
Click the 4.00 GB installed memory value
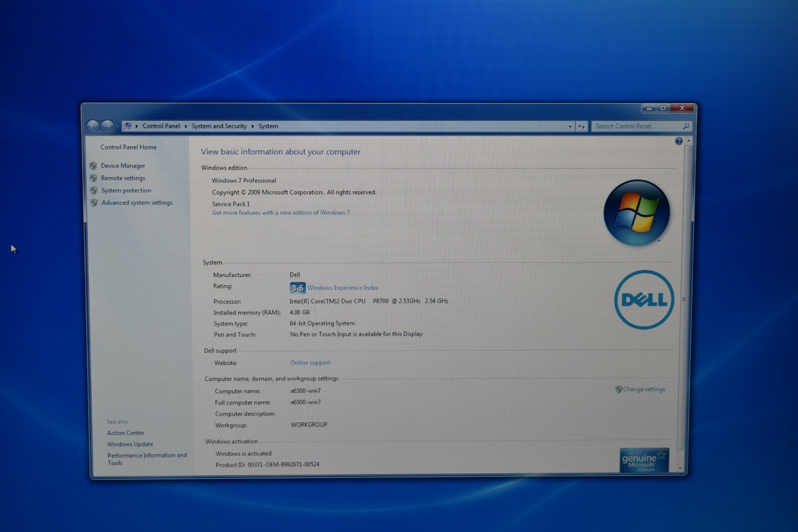pos(300,313)
